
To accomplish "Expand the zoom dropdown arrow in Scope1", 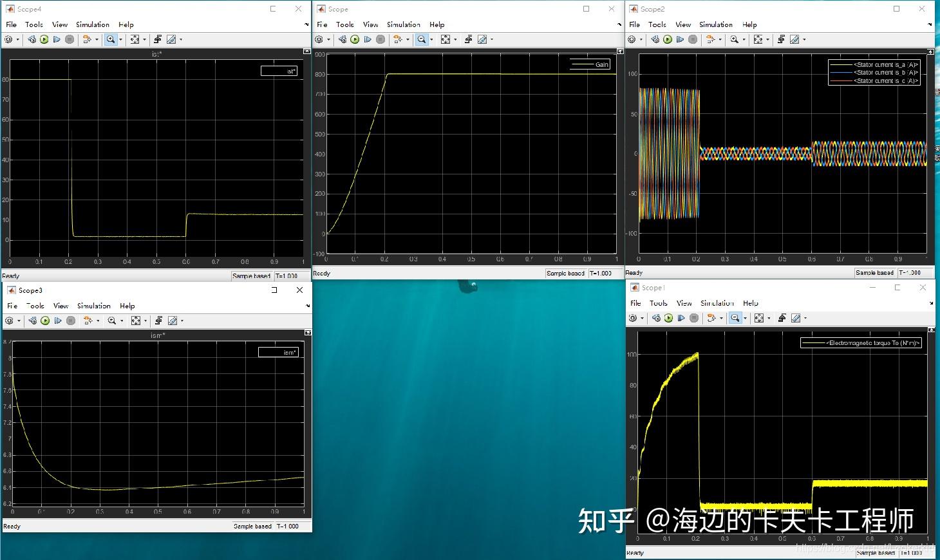I will coord(745,318).
